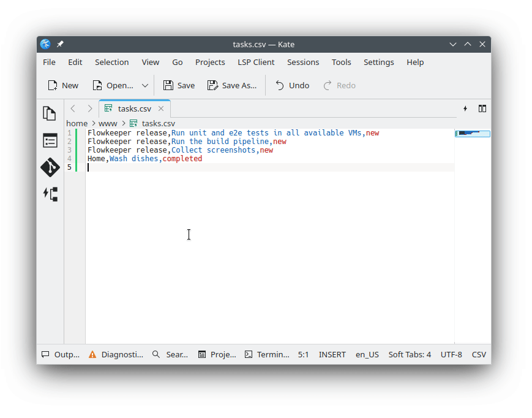Click the greyed Redo button
Viewport: 532px width, 418px height.
[339, 86]
